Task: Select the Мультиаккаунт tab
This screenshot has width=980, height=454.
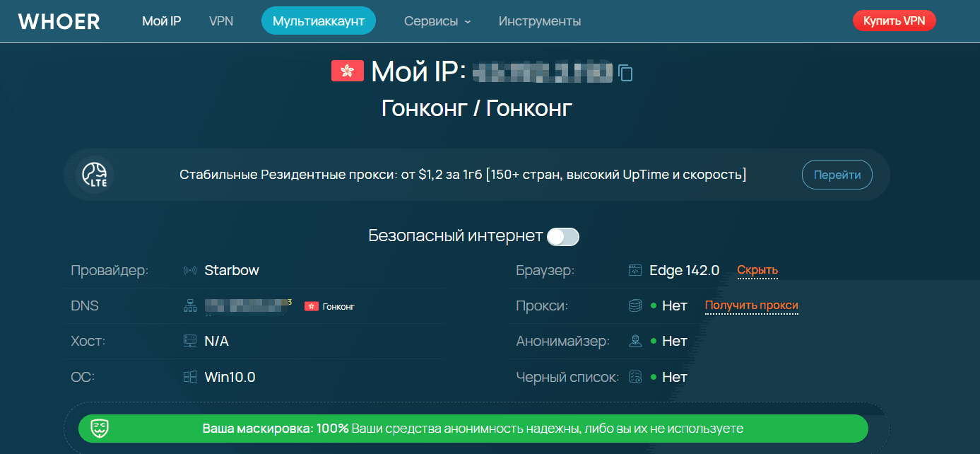Action: pos(318,21)
